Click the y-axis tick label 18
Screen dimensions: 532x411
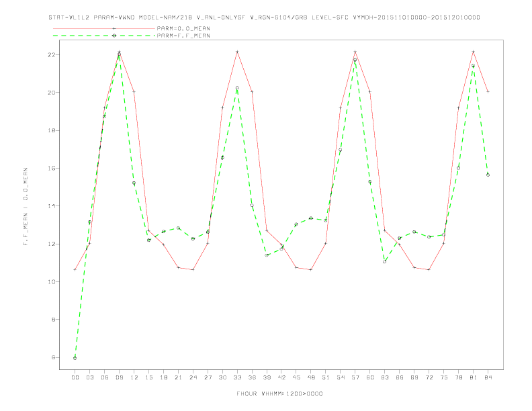point(52,130)
